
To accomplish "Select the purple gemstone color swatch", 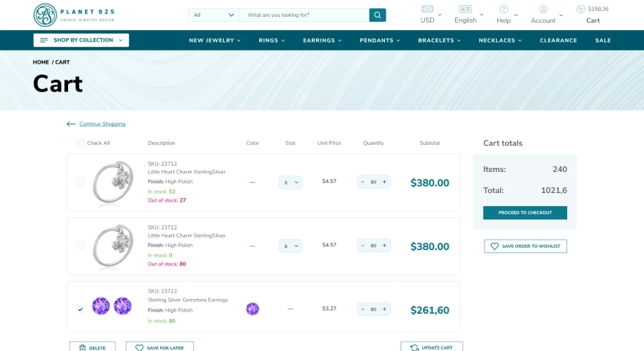I will (252, 309).
